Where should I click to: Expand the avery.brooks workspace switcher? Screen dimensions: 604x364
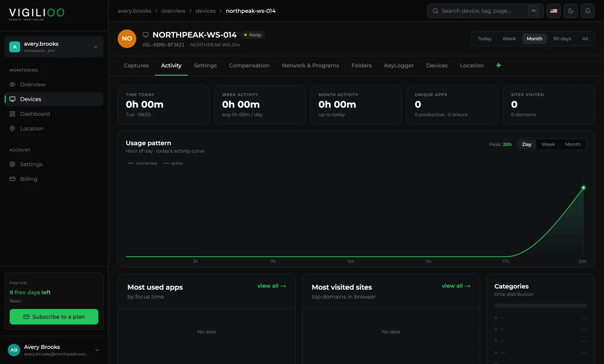(54, 47)
